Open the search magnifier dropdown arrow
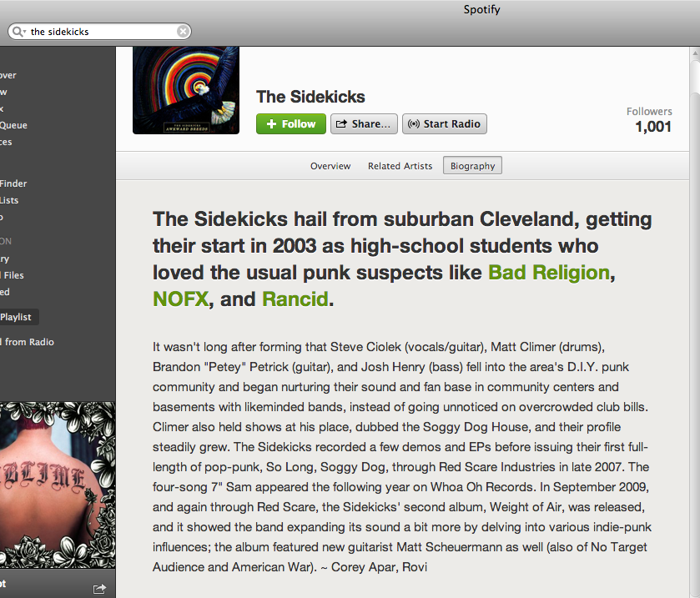Image resolution: width=700 pixels, height=598 pixels. tap(24, 32)
